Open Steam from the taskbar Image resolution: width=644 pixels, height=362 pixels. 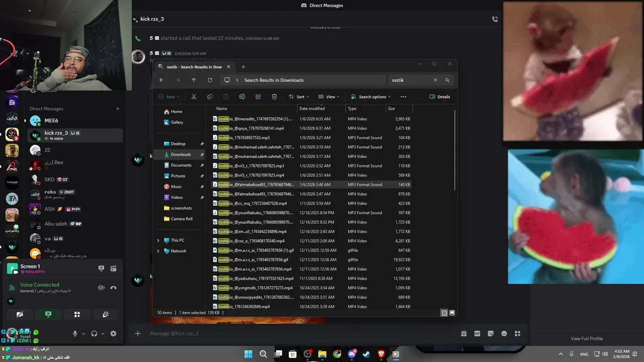pyautogui.click(x=366, y=354)
